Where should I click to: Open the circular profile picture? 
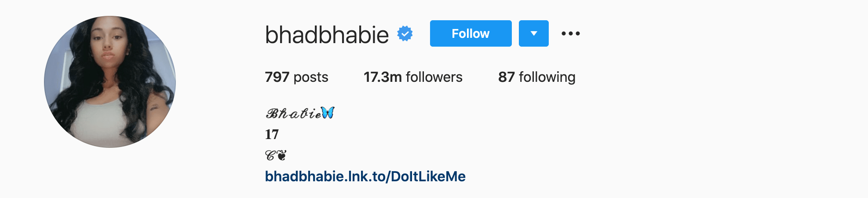[110, 82]
